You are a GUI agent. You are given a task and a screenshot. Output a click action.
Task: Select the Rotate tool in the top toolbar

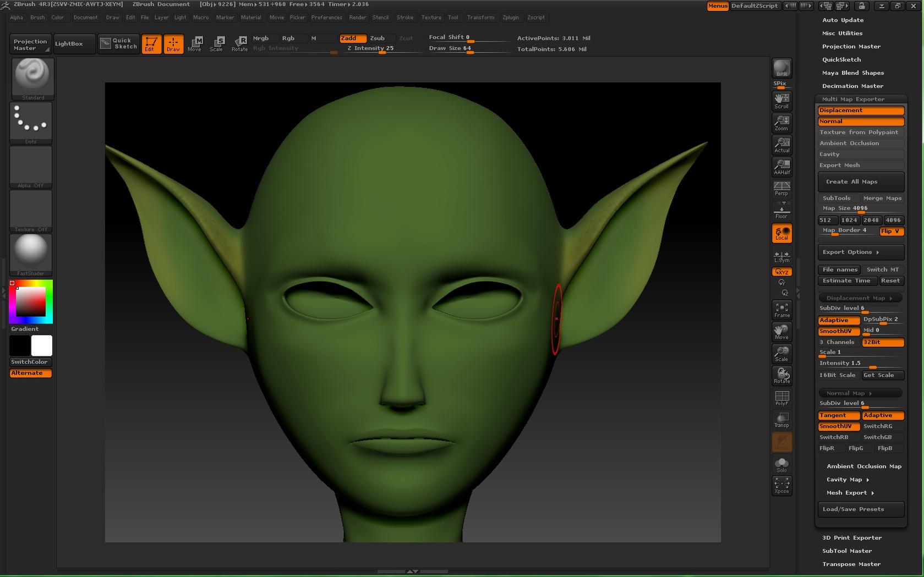tap(239, 44)
